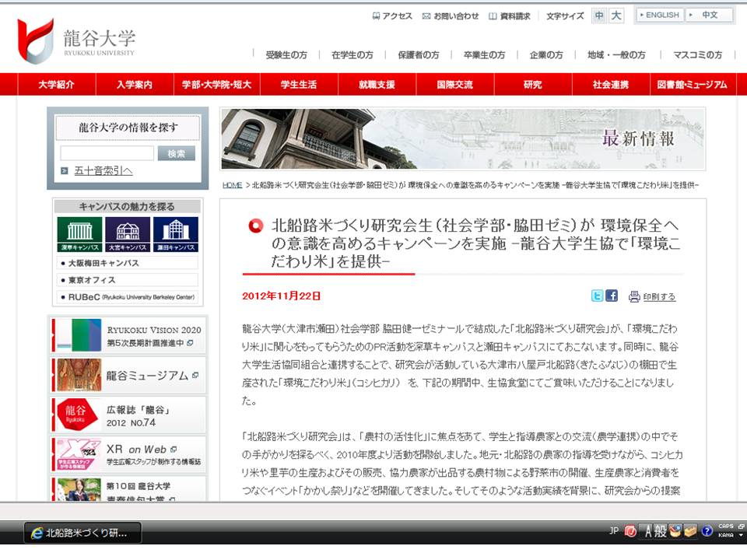Viewport: 747px width, 560px height.
Task: Open 龍谷ミュージアム banner
Action: point(128,375)
